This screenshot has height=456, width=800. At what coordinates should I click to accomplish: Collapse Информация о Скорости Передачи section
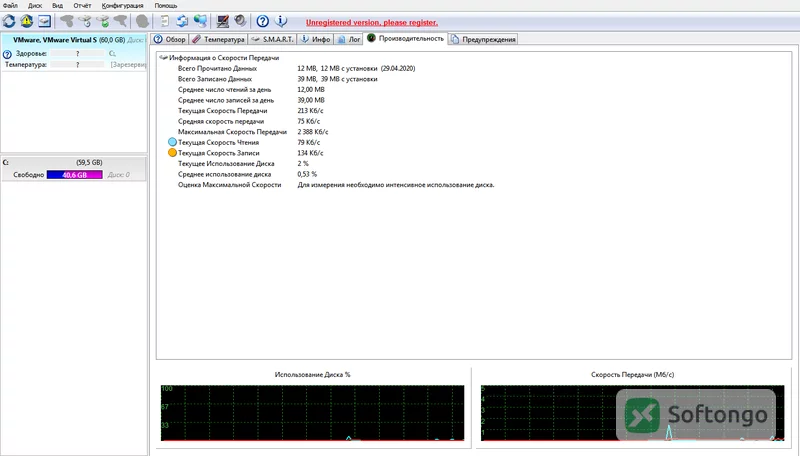click(x=163, y=58)
